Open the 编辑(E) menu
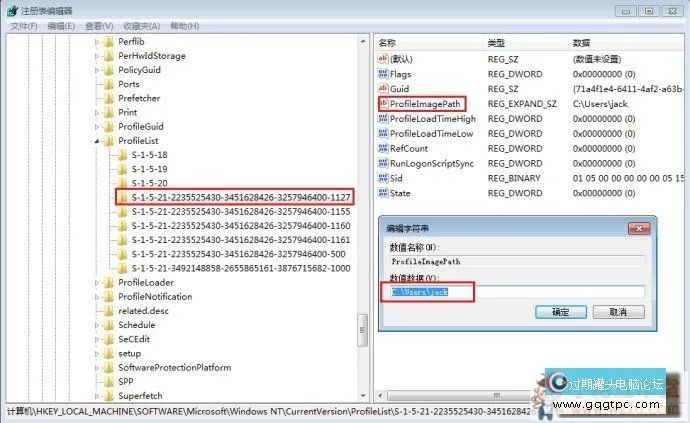This screenshot has height=423, width=690. point(61,26)
